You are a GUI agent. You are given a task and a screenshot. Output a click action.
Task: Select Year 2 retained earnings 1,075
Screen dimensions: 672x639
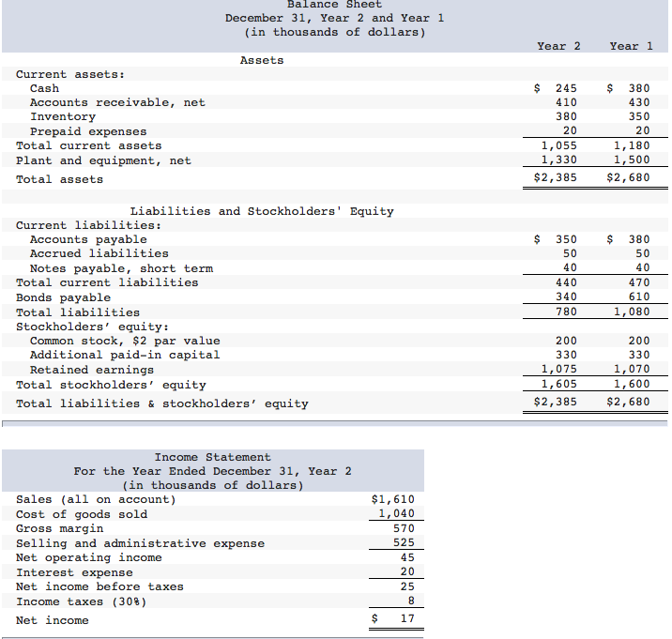pos(558,369)
